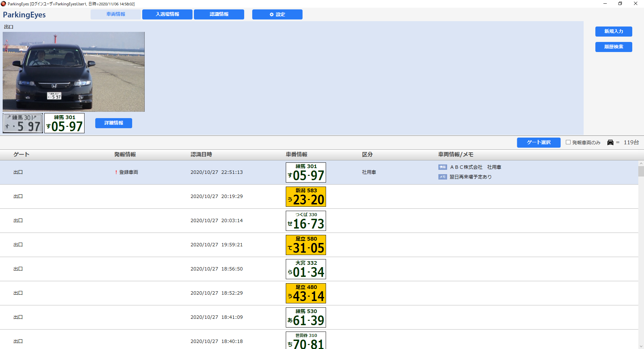Open the 認識情報 tab
644x349 pixels.
(x=219, y=14)
